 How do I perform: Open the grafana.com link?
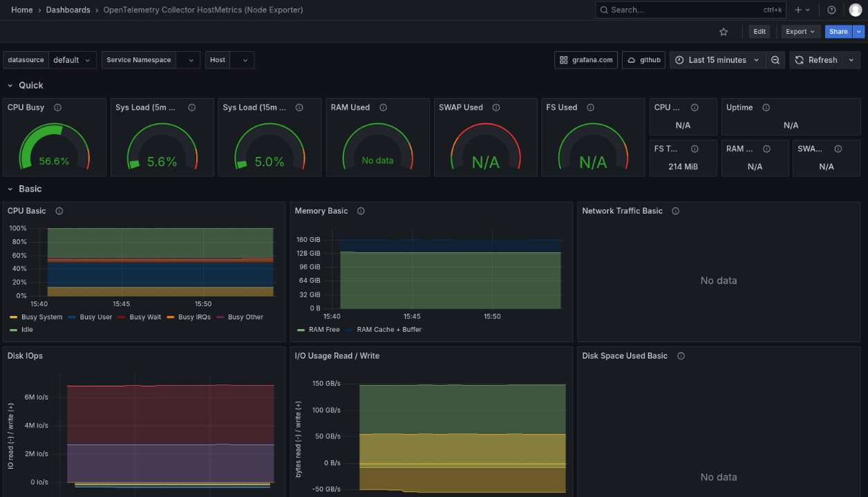coord(586,60)
